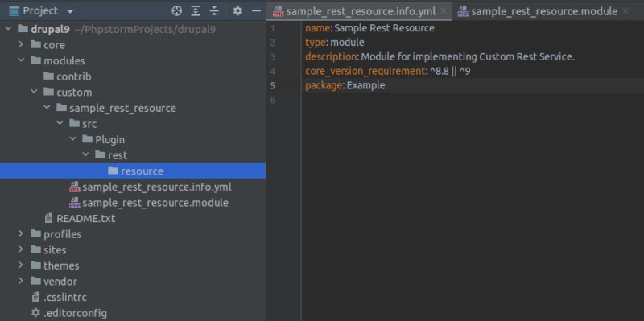Click the Expand All icon in Project toolbar
Image resolution: width=644 pixels, height=321 pixels.
[x=196, y=11]
